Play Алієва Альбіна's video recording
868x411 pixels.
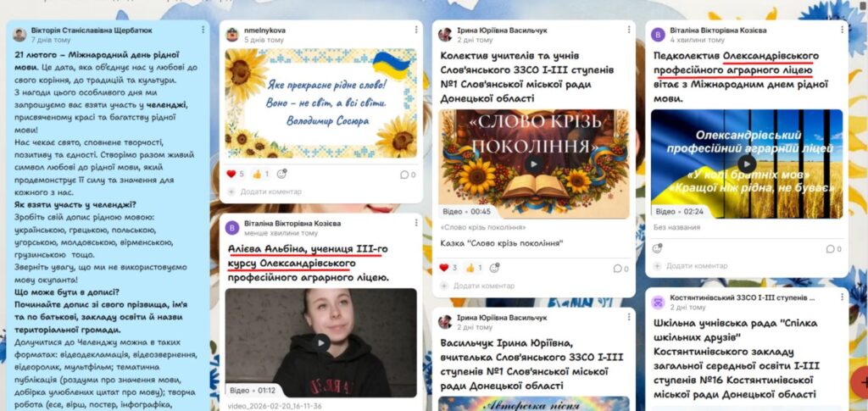321,343
